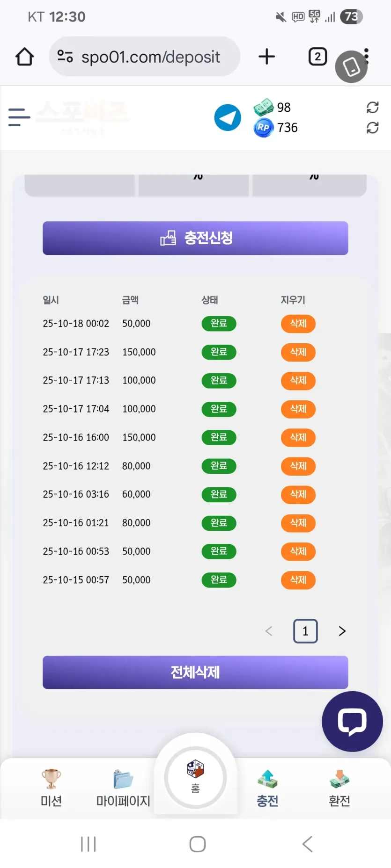The height and width of the screenshot is (868, 391).
Task: Submit the 충전신청 request button
Action: tap(195, 238)
